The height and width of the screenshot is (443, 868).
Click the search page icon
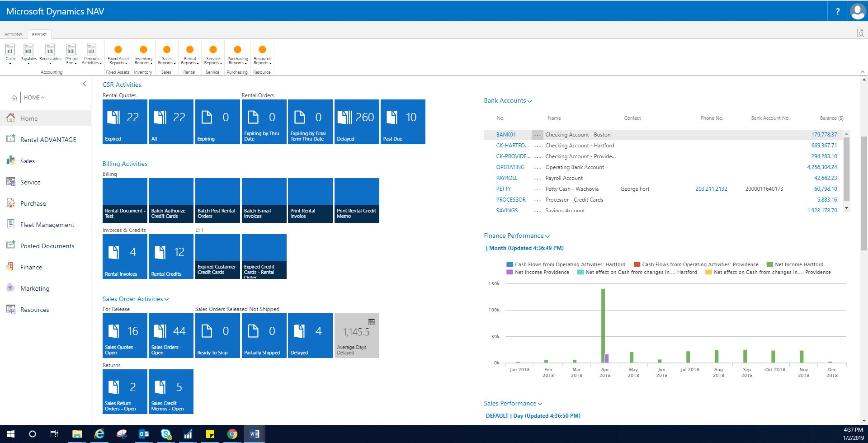(x=860, y=33)
